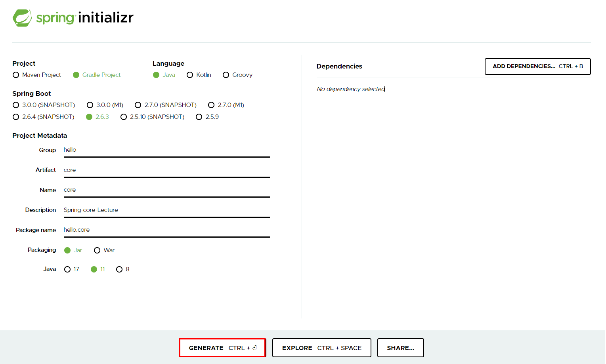Choose Java version 8
This screenshot has width=606, height=364.
pos(123,269)
